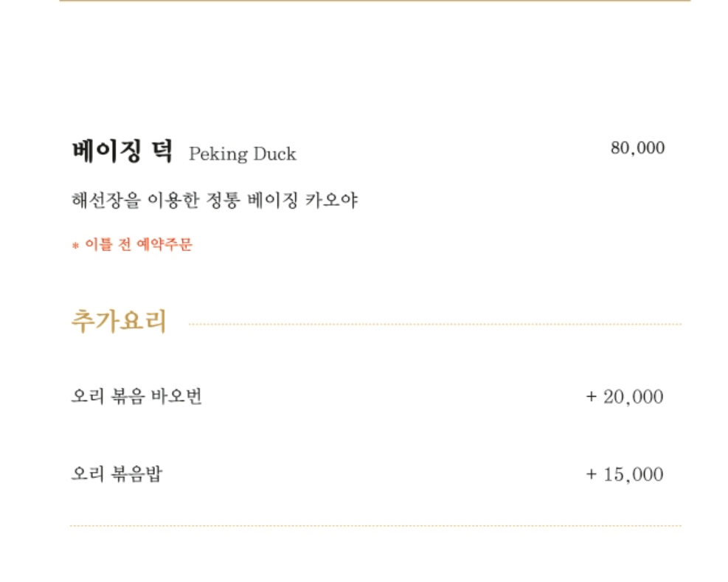This screenshot has height=582, width=728.
Task: Click the red asterisk before the notice
Action: pyautogui.click(x=75, y=246)
